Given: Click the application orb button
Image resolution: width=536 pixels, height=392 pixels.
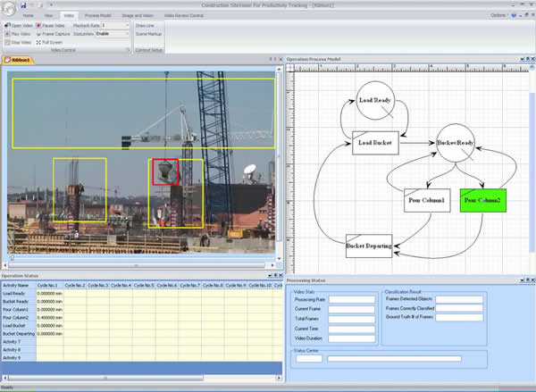Looking at the screenshot, I should point(8,7).
